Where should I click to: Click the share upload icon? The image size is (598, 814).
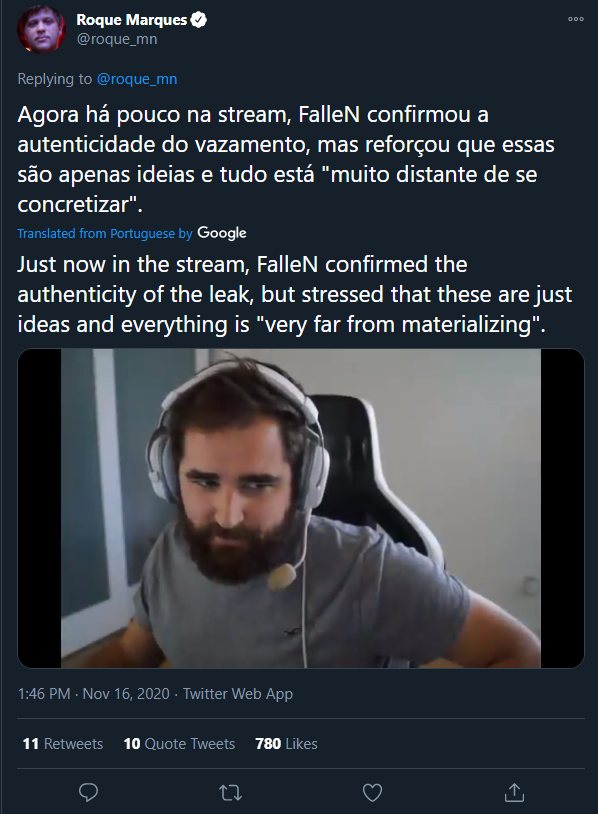[514, 792]
